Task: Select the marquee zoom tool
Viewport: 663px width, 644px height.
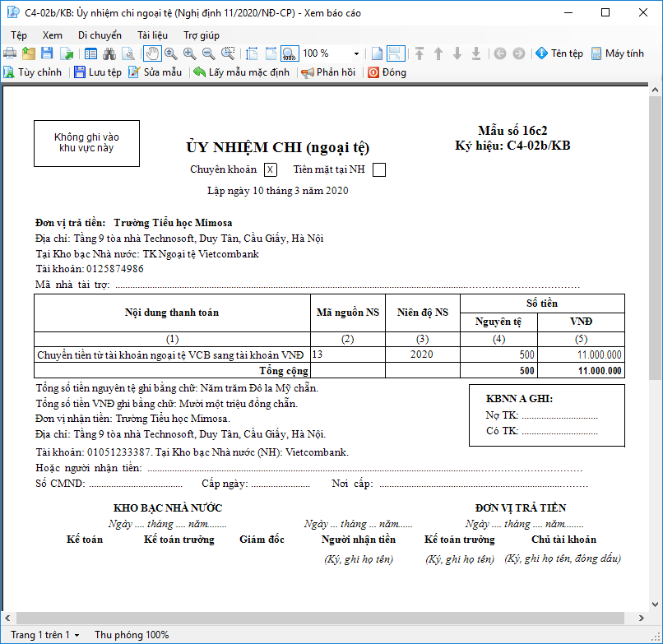Action: coord(228,53)
